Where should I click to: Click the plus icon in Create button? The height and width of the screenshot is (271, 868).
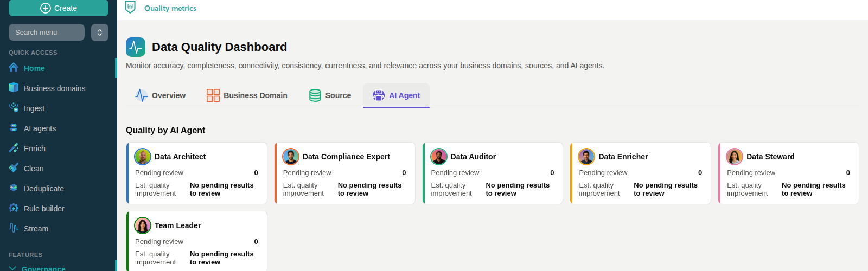(x=46, y=8)
